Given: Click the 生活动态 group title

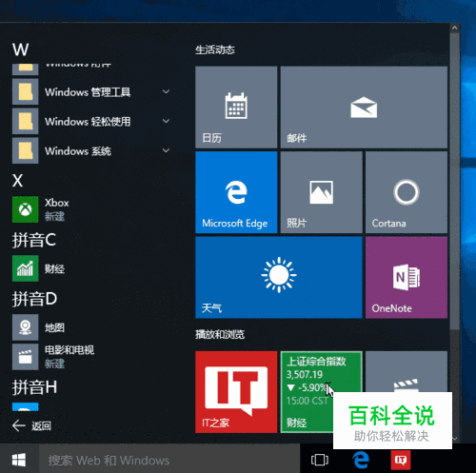Looking at the screenshot, I should 215,49.
